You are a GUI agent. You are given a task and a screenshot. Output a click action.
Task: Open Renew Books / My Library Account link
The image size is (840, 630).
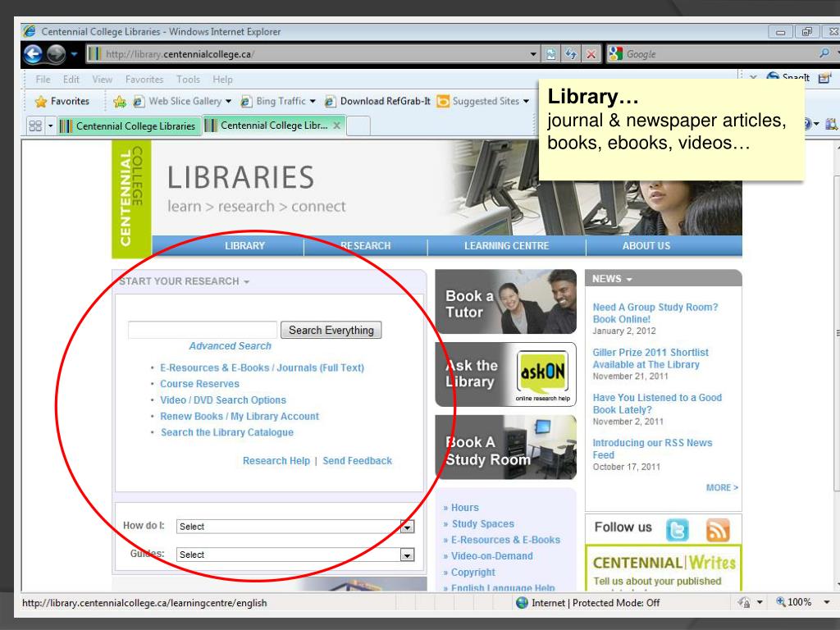click(x=240, y=416)
